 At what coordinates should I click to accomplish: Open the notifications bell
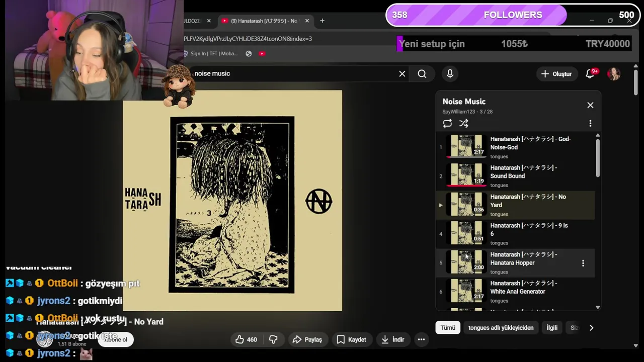click(x=590, y=74)
